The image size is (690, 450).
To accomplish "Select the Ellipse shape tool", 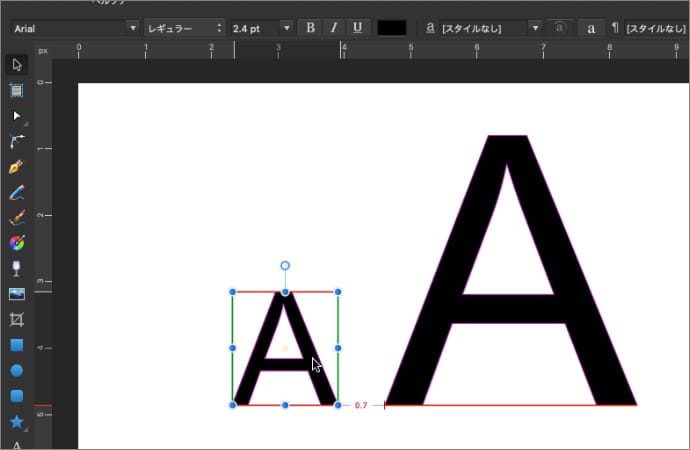I will [x=16, y=371].
